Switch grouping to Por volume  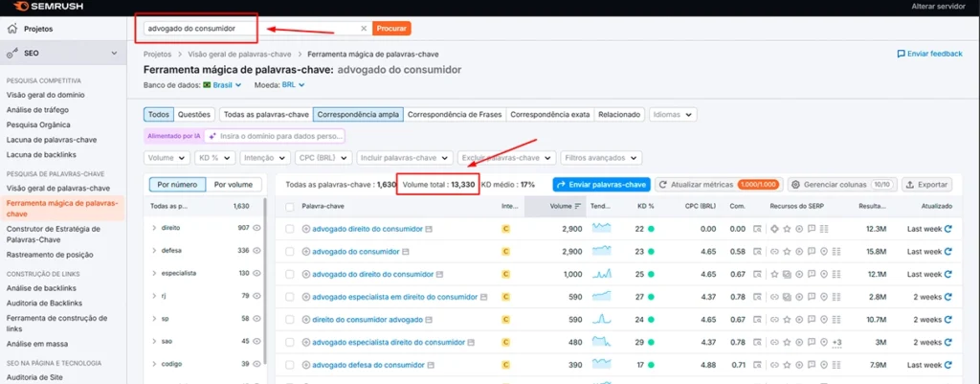234,185
